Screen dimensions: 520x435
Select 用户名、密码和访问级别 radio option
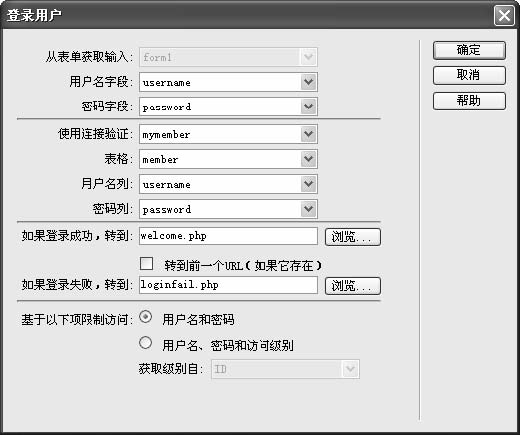(x=146, y=343)
